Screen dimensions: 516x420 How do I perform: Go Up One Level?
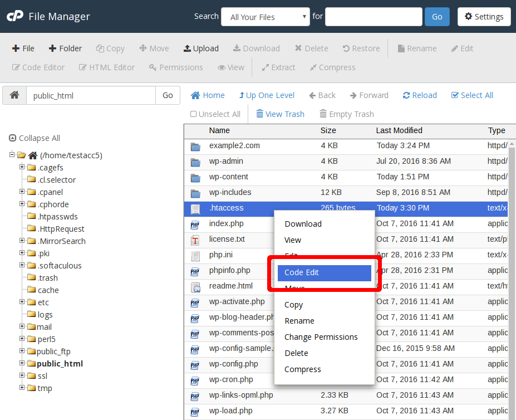(267, 95)
